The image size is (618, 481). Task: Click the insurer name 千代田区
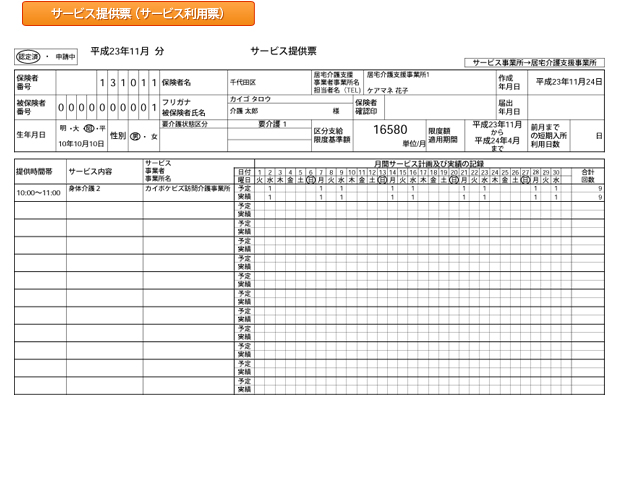click(243, 82)
